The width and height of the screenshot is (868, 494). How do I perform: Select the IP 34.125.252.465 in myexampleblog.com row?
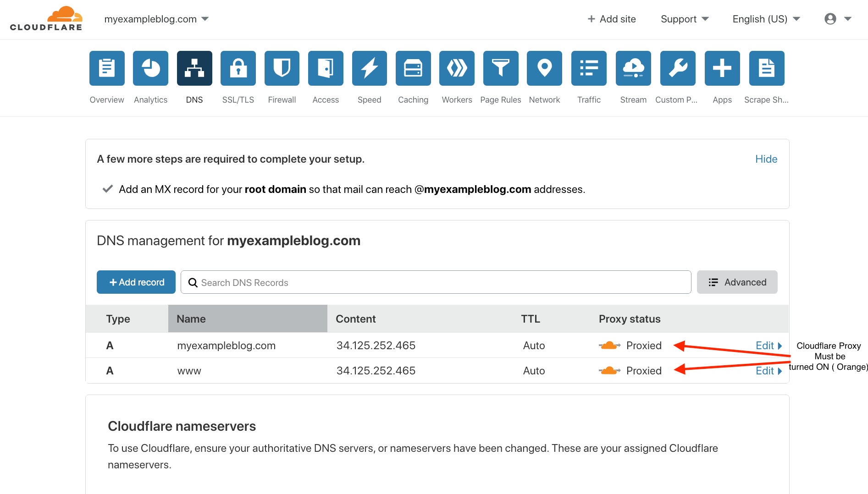coord(376,346)
